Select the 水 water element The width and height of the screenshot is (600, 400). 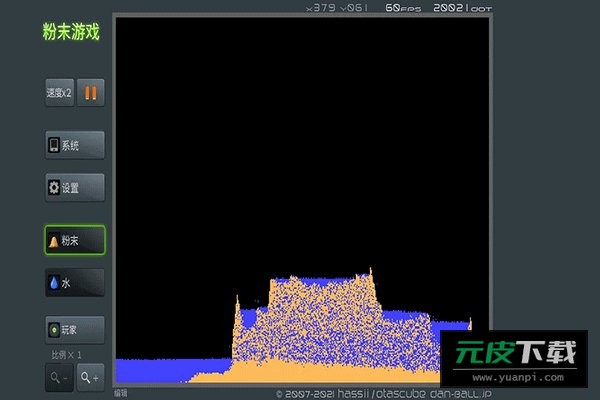(75, 283)
